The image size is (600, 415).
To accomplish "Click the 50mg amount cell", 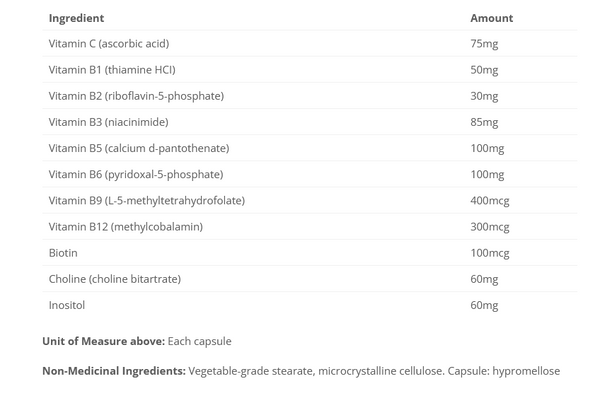I will click(x=484, y=70).
